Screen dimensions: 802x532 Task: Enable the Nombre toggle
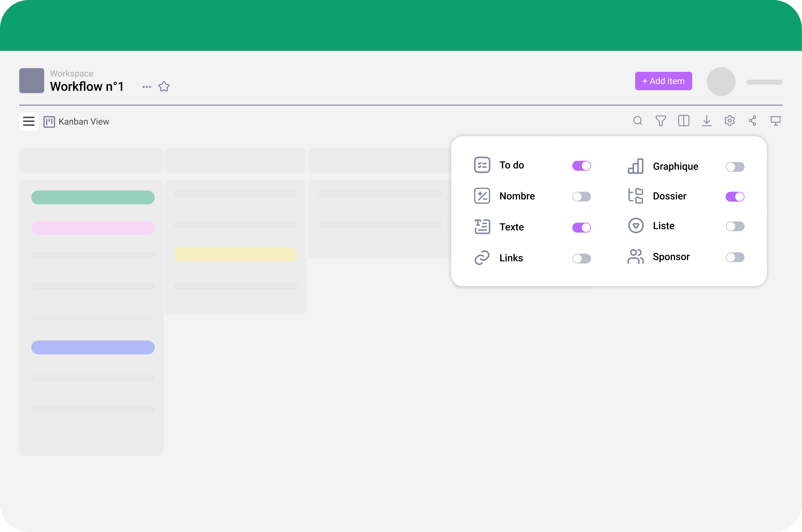point(582,197)
